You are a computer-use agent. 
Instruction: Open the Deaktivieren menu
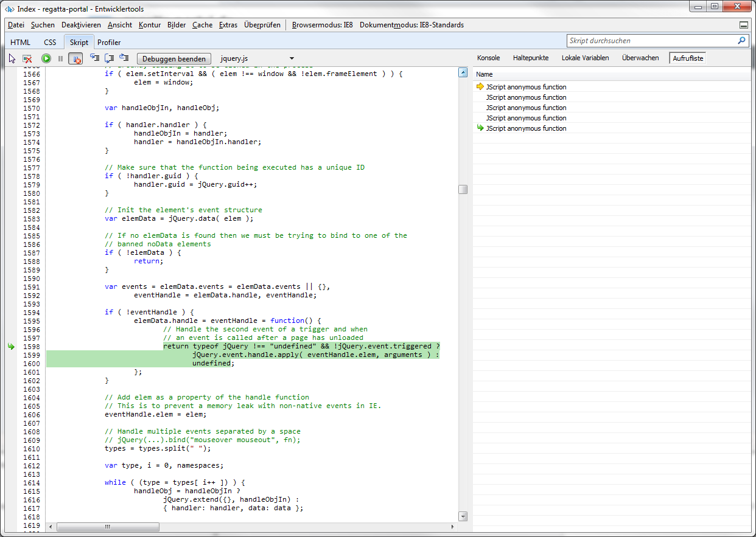coord(81,25)
